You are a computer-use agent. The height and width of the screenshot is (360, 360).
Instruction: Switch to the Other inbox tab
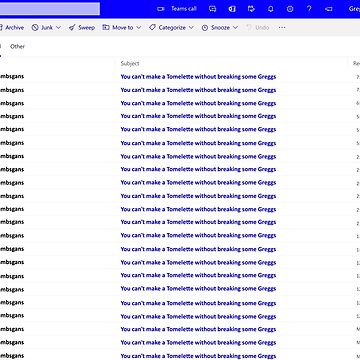(17, 47)
